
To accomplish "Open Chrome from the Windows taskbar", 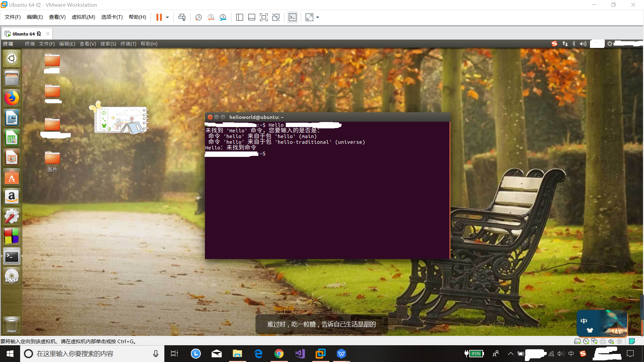I will 279,354.
